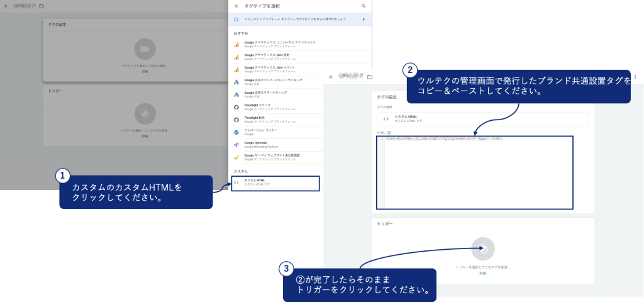Select the コンバージョン リンカー tag type
644x302 pixels.
click(x=260, y=131)
